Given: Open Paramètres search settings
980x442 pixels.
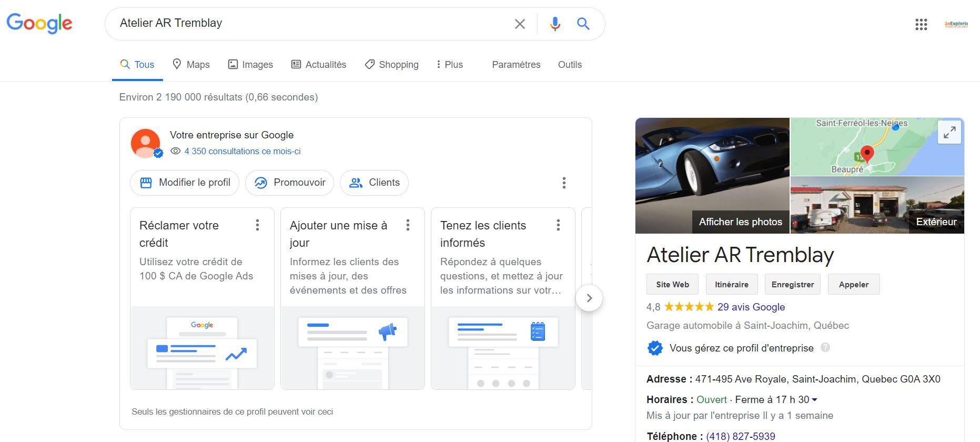Looking at the screenshot, I should click(516, 65).
